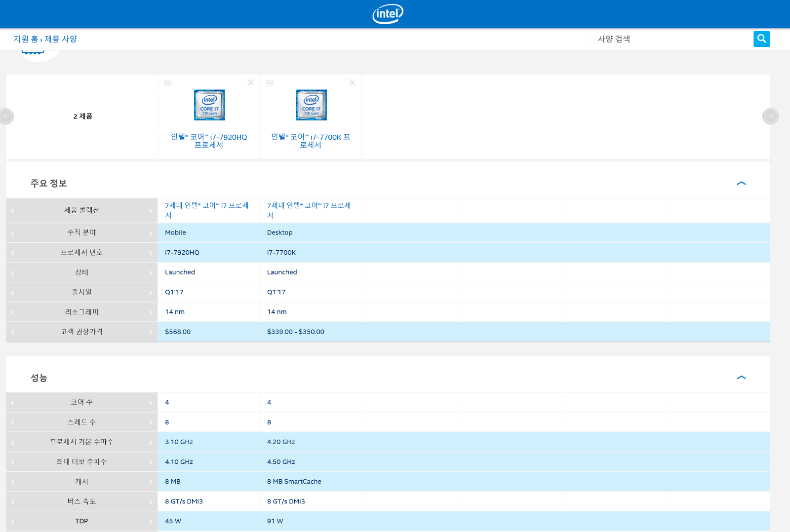Open the 7세대 collection link under i7-7920HQ
This screenshot has height=532, width=790.
207,210
